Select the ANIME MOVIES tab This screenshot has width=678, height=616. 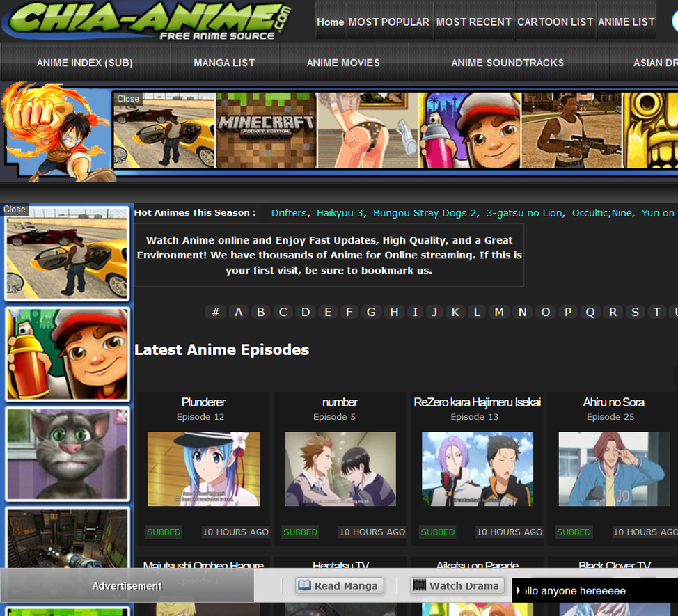(x=343, y=63)
